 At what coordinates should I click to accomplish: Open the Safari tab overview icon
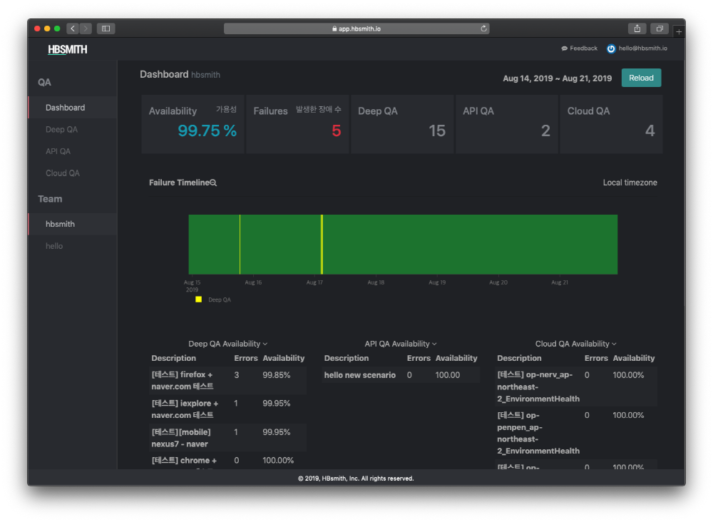click(x=660, y=28)
